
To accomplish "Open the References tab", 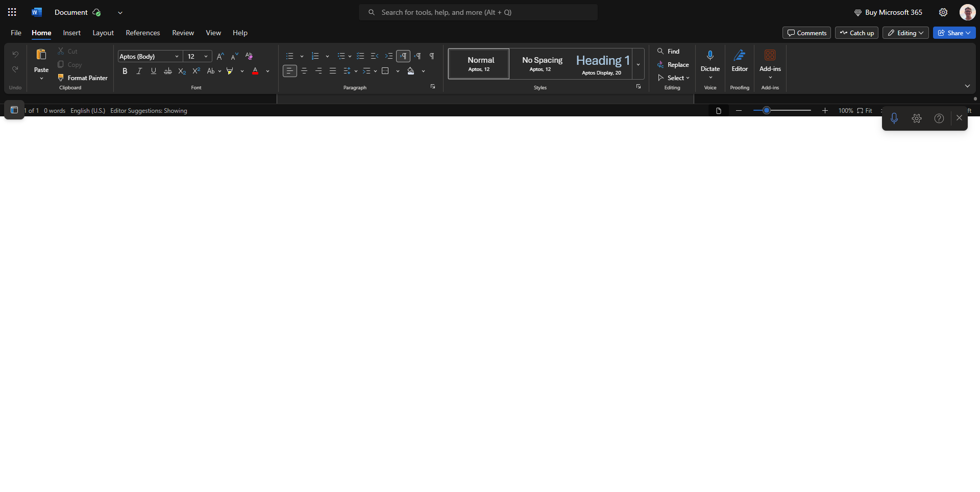I will [142, 33].
